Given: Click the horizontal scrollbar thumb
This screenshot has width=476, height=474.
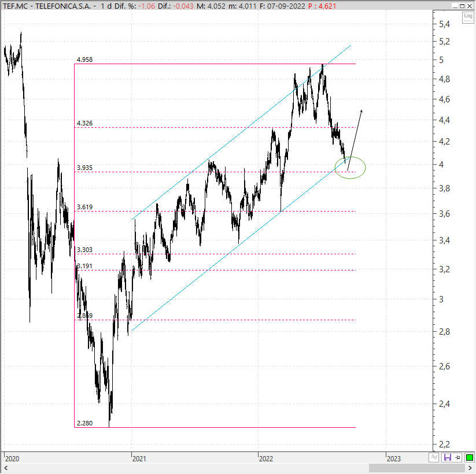Looking at the screenshot, I should pyautogui.click(x=418, y=468).
